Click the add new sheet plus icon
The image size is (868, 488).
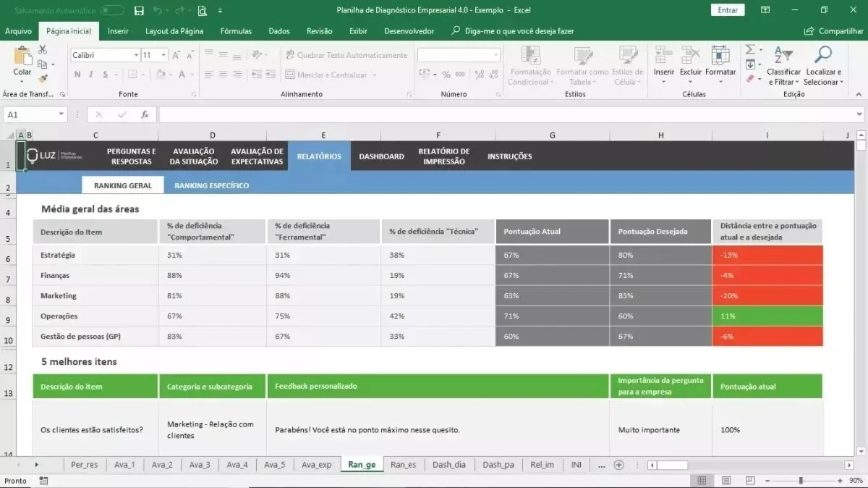pos(618,465)
